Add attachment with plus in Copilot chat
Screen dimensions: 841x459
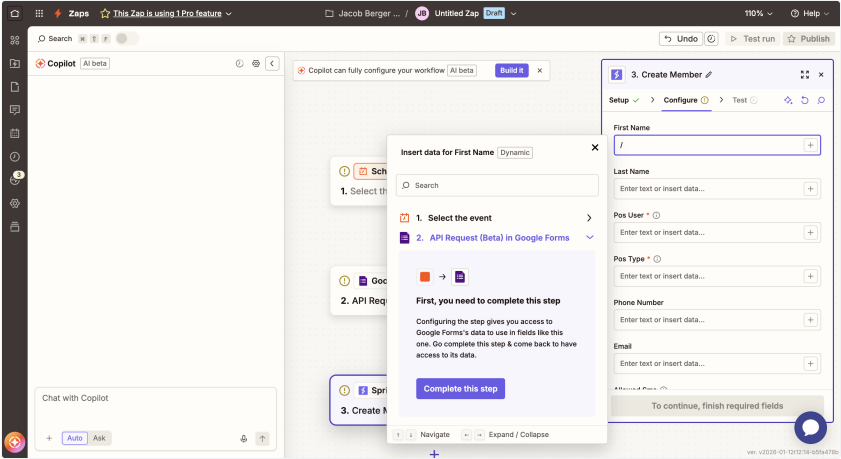pyautogui.click(x=49, y=438)
